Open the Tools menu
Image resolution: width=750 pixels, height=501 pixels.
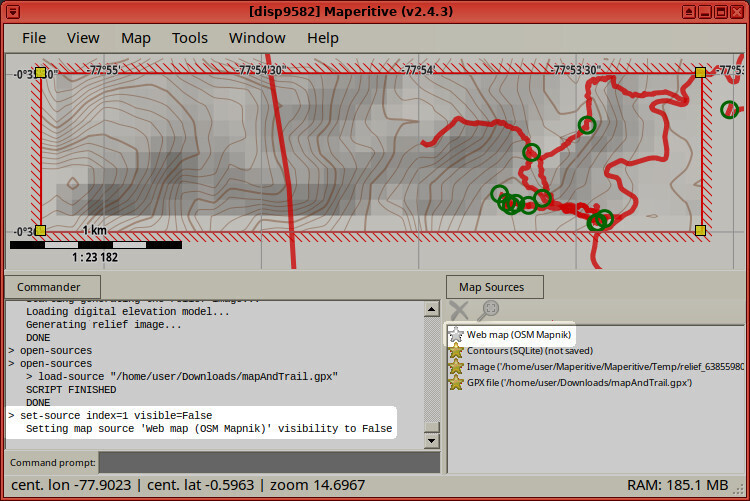pos(189,38)
